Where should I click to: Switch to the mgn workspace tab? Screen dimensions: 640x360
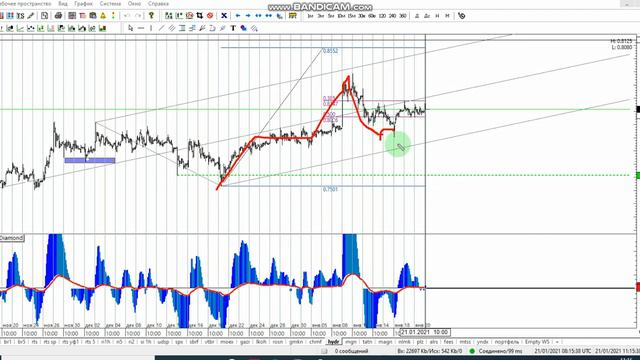coord(351,342)
